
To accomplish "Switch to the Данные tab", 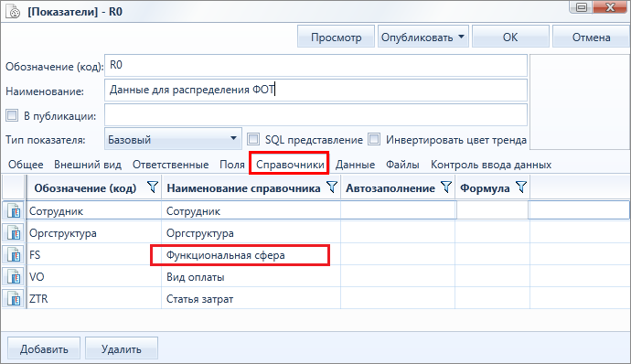I will click(355, 165).
